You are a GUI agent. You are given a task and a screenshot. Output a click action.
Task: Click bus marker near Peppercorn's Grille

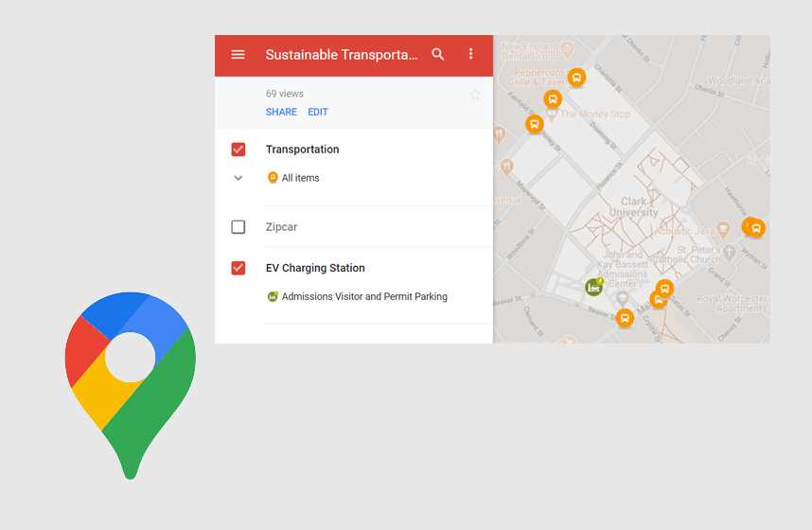pos(576,78)
